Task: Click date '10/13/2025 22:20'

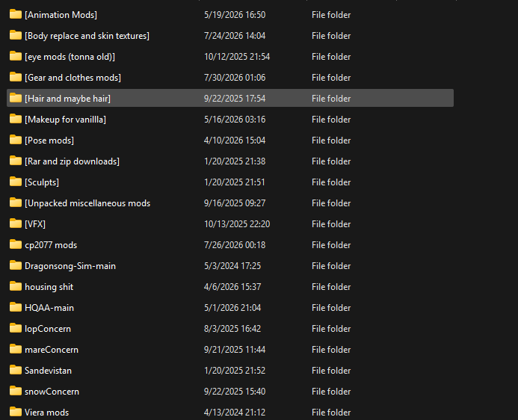Action: pos(237,224)
